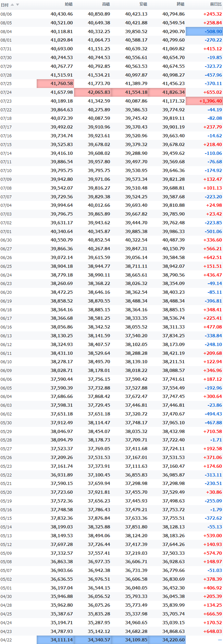Select the change value +566.21
The height and width of the screenshot is (644, 223).
[213, 249]
